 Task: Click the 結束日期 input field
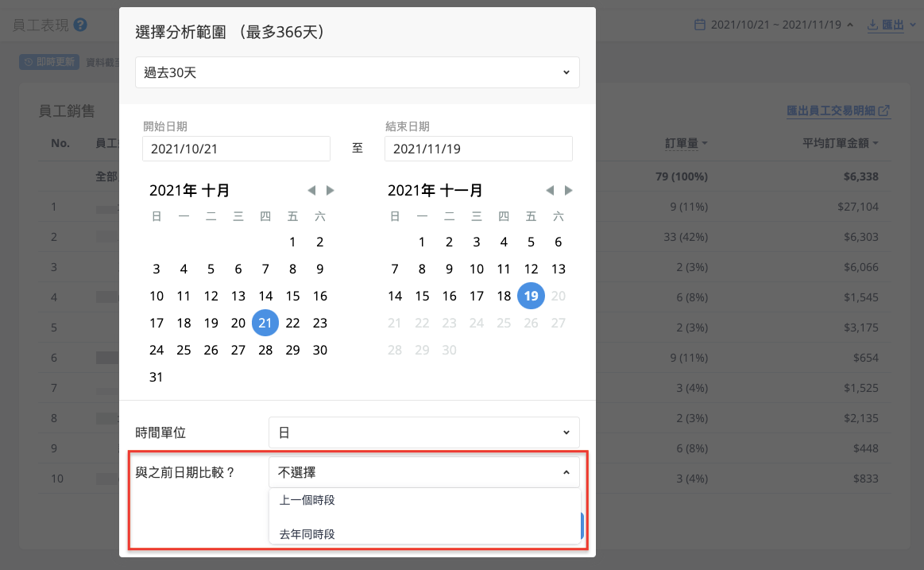click(x=478, y=149)
